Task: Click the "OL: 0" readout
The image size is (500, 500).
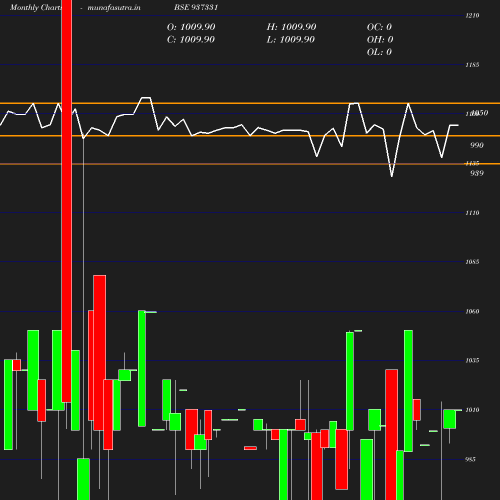Action: click(379, 52)
